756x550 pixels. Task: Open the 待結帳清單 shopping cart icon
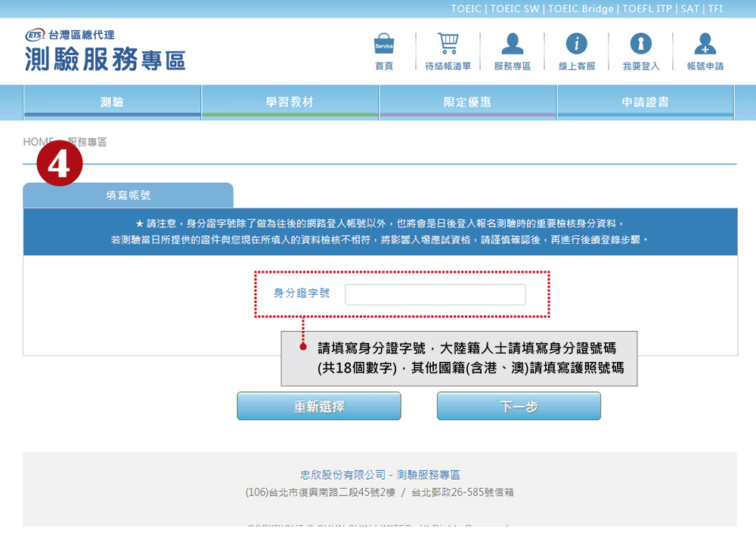point(448,45)
